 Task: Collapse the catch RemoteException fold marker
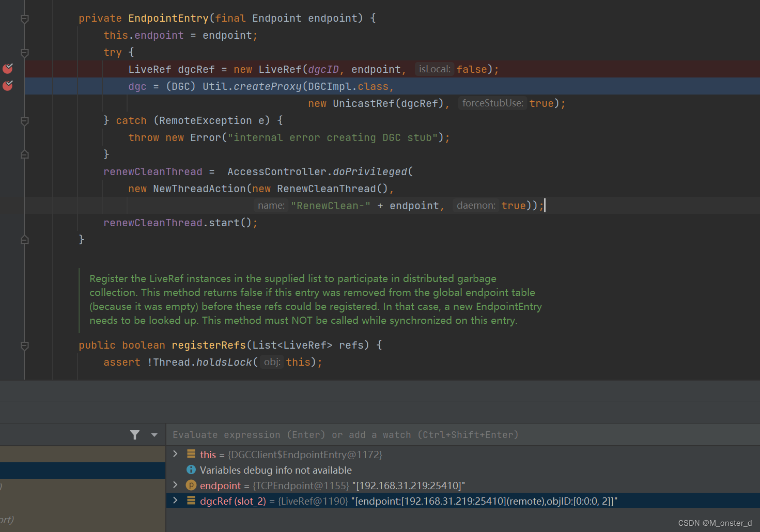(x=24, y=121)
